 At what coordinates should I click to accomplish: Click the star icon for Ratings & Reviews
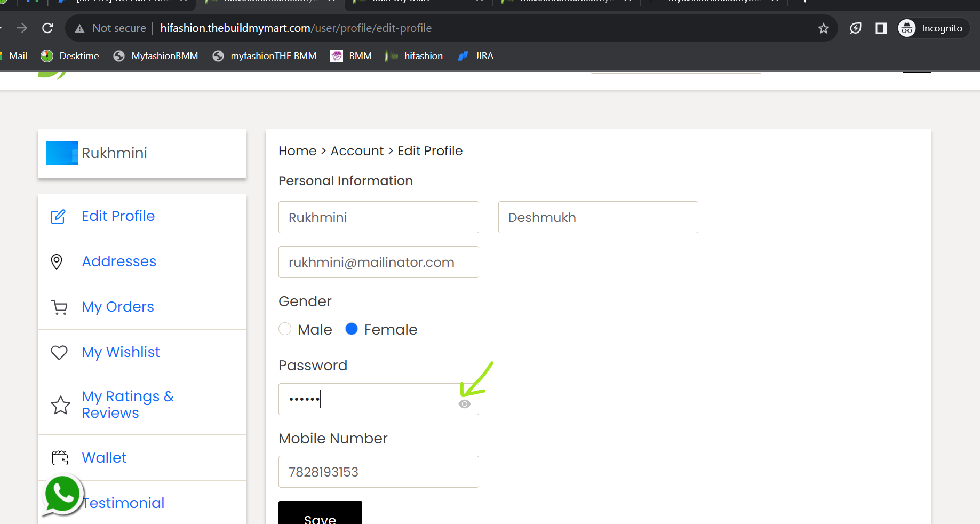pyautogui.click(x=60, y=405)
